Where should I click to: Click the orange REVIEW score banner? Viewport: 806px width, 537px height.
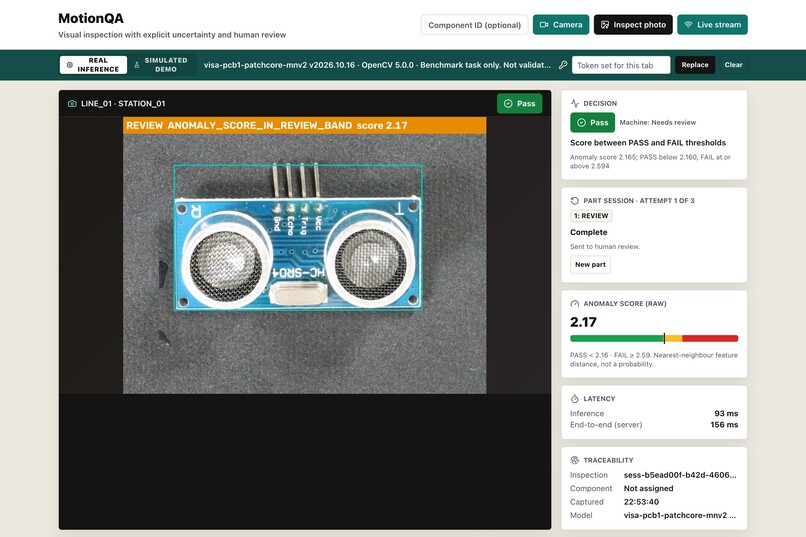(x=304, y=125)
